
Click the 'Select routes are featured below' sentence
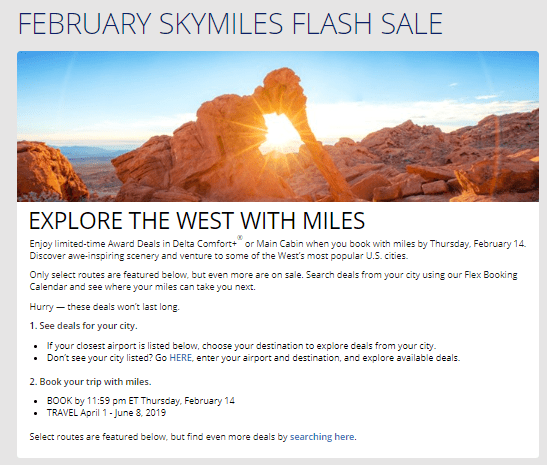pyautogui.click(x=193, y=437)
